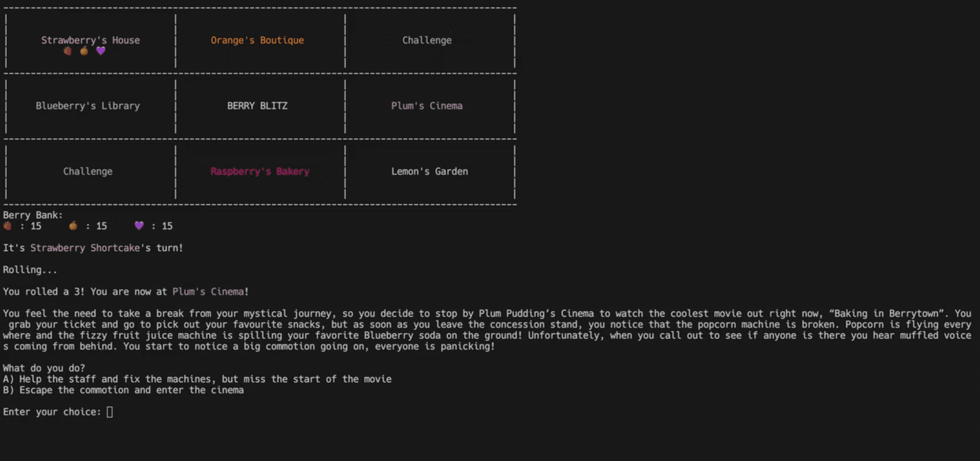This screenshot has height=461, width=980.
Task: Click the orange token on Strawberry's House
Action: 84,51
